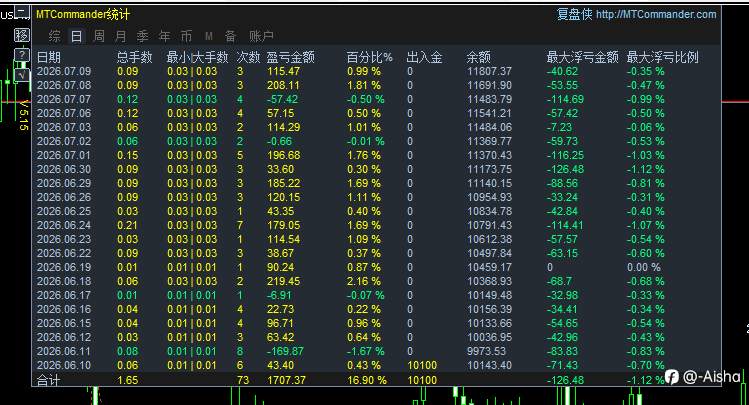Select the 币 currency tab
Image resolution: width=749 pixels, height=405 pixels.
[186, 36]
